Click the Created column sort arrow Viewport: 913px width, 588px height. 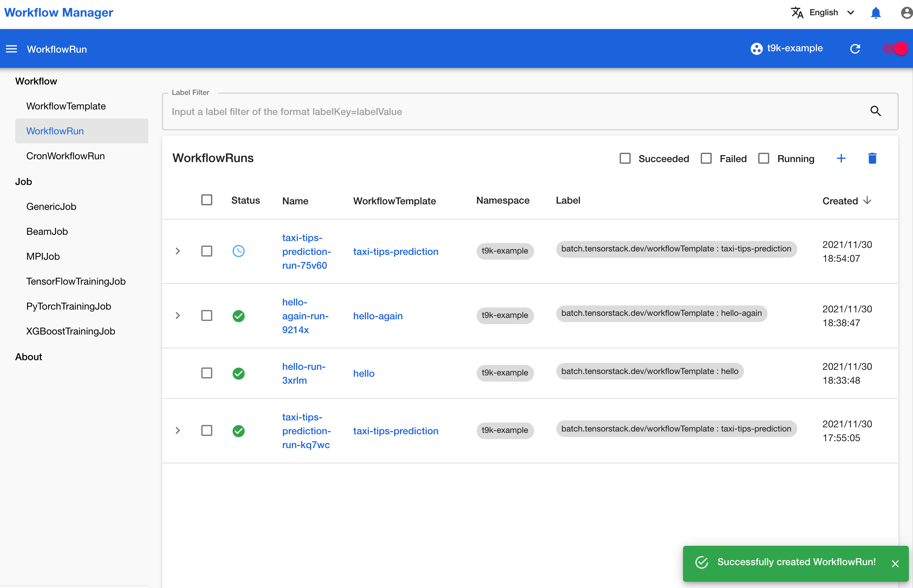[867, 200]
